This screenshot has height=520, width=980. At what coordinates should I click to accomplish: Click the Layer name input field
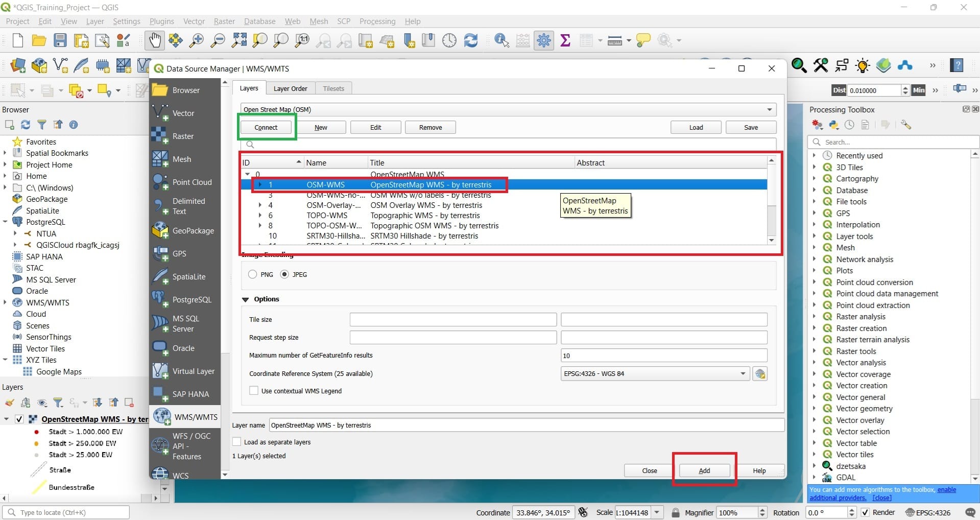point(527,425)
